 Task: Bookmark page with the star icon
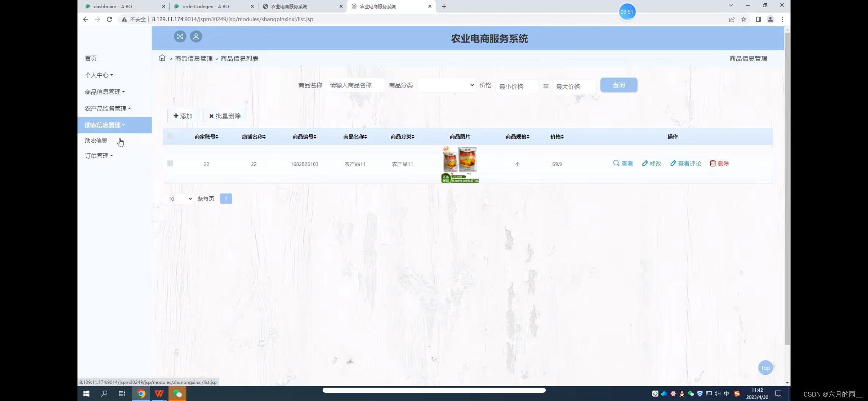coord(744,20)
